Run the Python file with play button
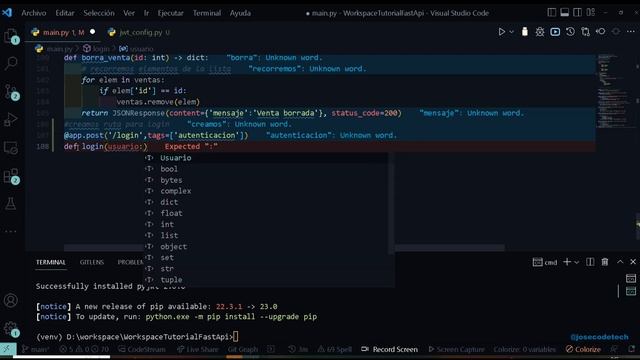The image size is (640, 360). pos(502,32)
